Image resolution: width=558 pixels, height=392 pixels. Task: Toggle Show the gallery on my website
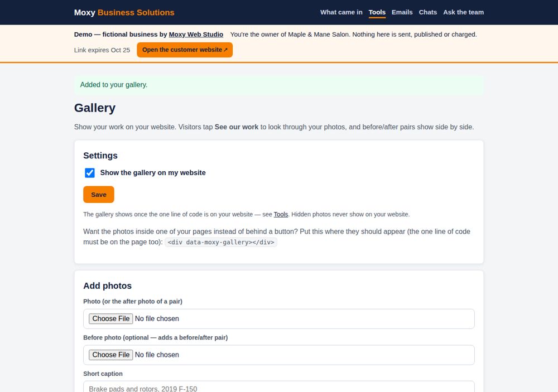point(90,173)
